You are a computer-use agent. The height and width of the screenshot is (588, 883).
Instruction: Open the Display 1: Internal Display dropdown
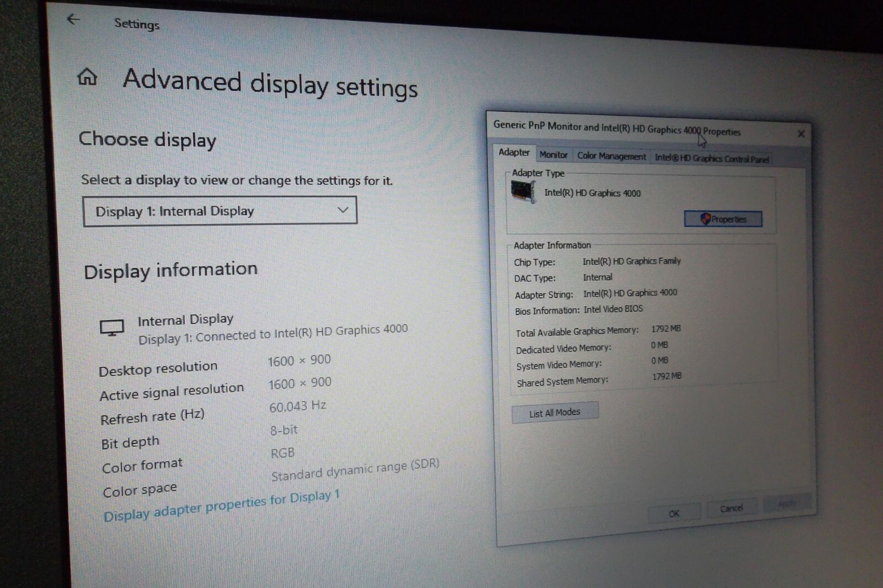(220, 211)
